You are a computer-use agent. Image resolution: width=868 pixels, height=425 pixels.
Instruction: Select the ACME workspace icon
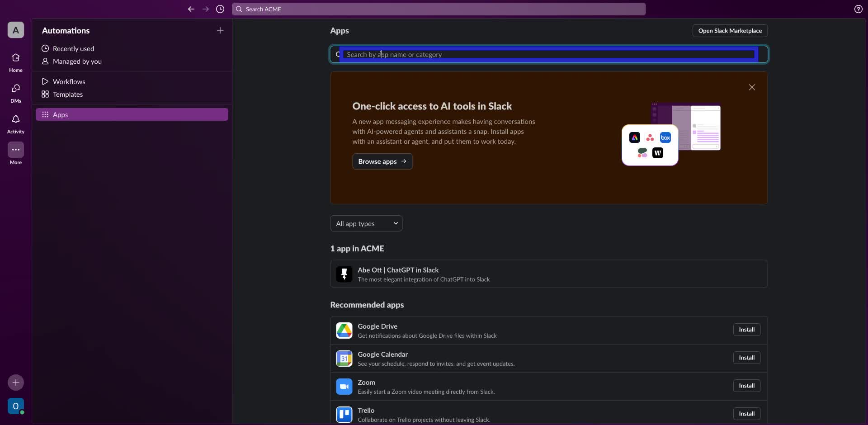pyautogui.click(x=15, y=30)
